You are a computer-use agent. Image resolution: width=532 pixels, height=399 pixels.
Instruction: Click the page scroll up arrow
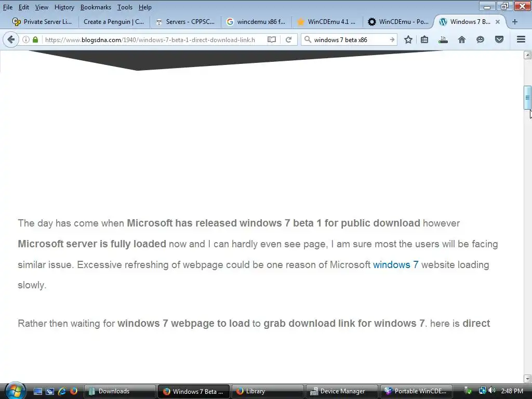coord(527,55)
